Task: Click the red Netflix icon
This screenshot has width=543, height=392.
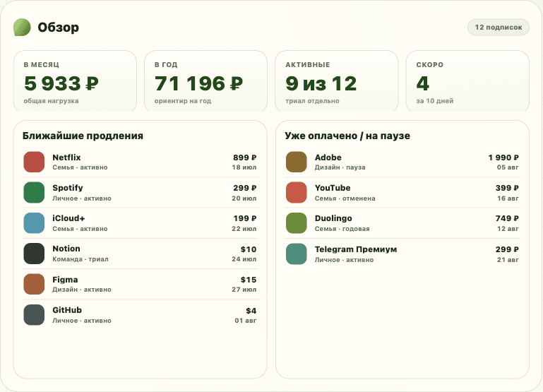Action: pyautogui.click(x=34, y=162)
